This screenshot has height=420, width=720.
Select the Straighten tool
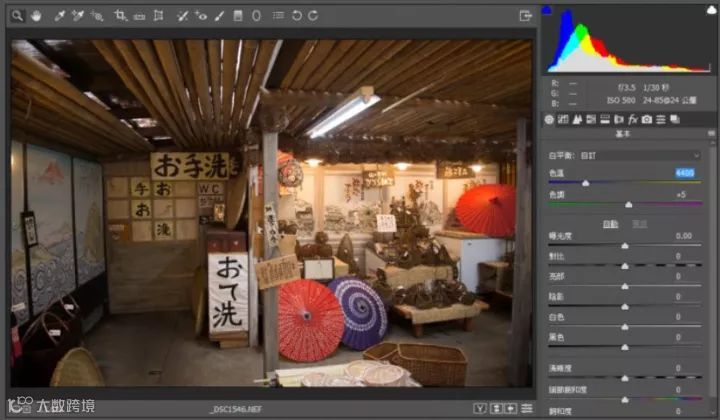tap(140, 17)
